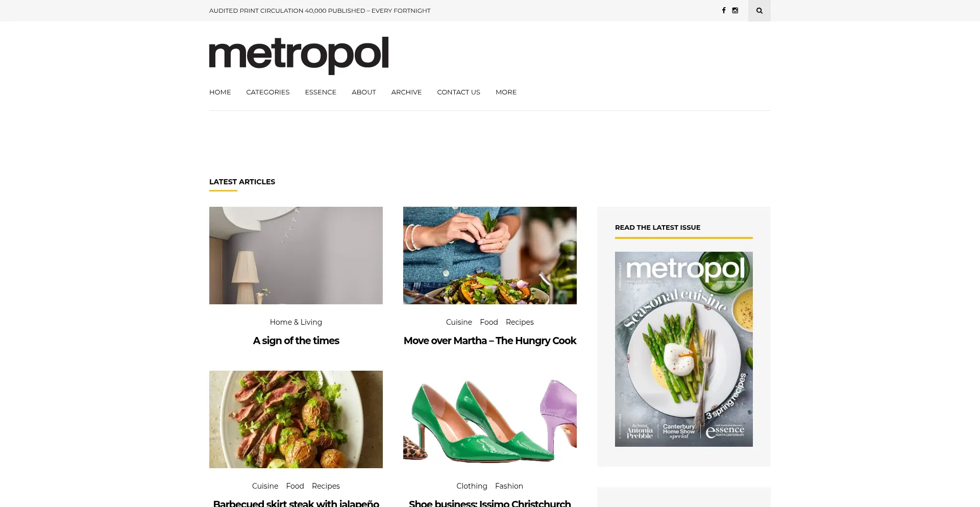Open the ESSENCE menu item
The image size is (980, 507).
(x=321, y=92)
